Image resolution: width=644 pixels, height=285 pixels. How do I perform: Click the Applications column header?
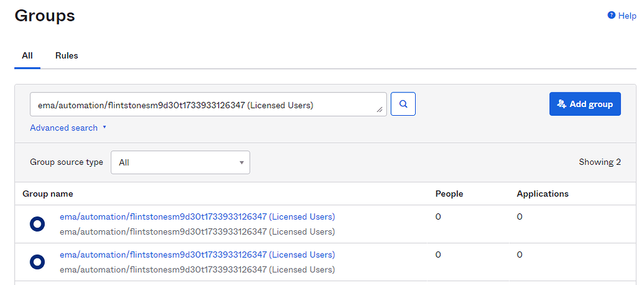tap(542, 194)
